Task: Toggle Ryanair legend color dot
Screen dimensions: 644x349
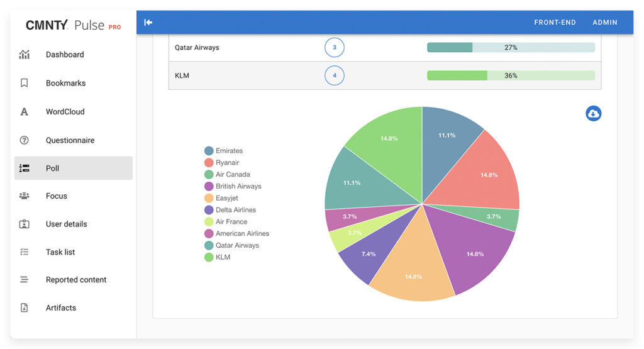Action: click(209, 163)
